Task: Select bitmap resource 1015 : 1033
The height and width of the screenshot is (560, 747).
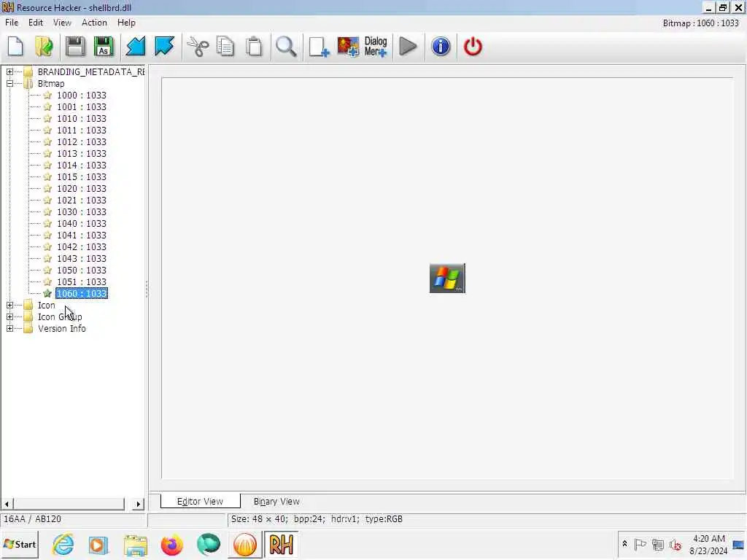Action: click(82, 177)
